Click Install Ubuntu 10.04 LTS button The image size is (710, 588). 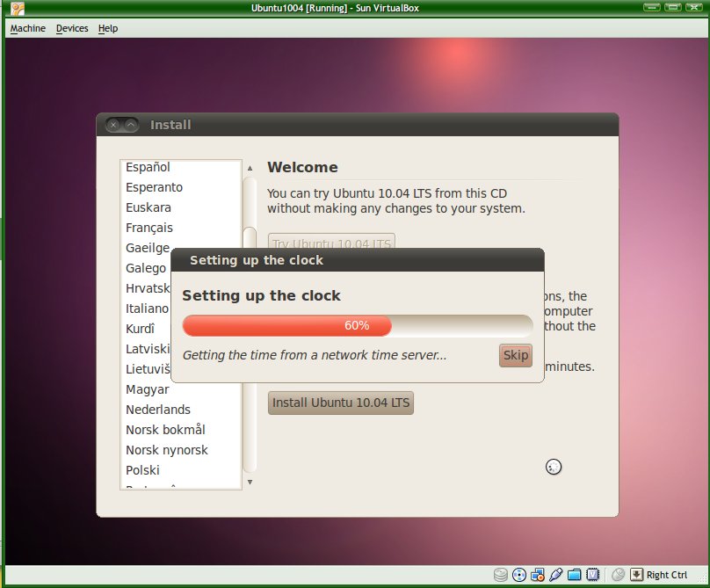(341, 403)
